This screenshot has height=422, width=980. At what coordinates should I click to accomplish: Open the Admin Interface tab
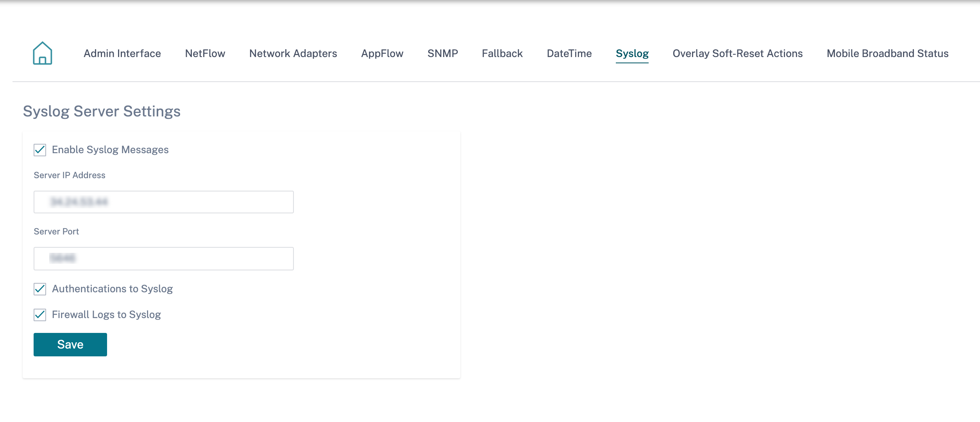(122, 54)
